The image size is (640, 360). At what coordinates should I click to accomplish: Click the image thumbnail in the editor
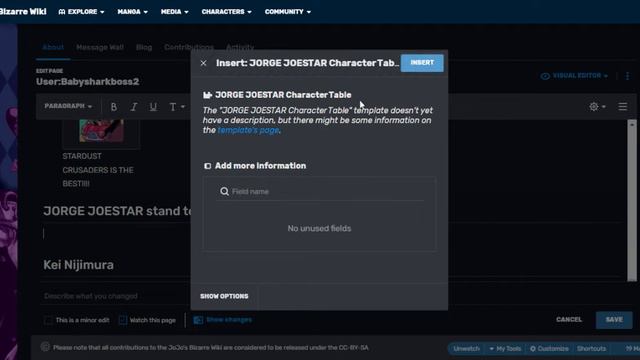[x=101, y=131]
